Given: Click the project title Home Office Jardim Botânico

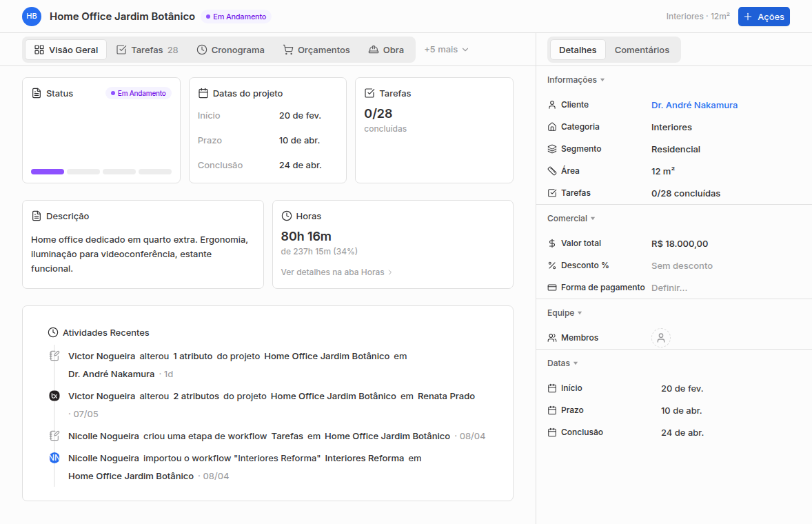Looking at the screenshot, I should pos(122,17).
